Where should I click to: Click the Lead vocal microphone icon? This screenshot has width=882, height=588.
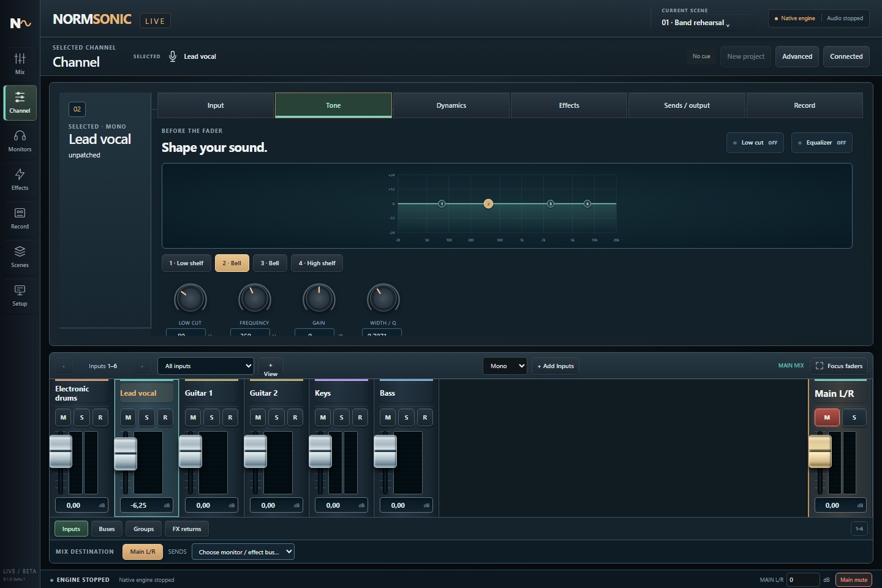(173, 56)
